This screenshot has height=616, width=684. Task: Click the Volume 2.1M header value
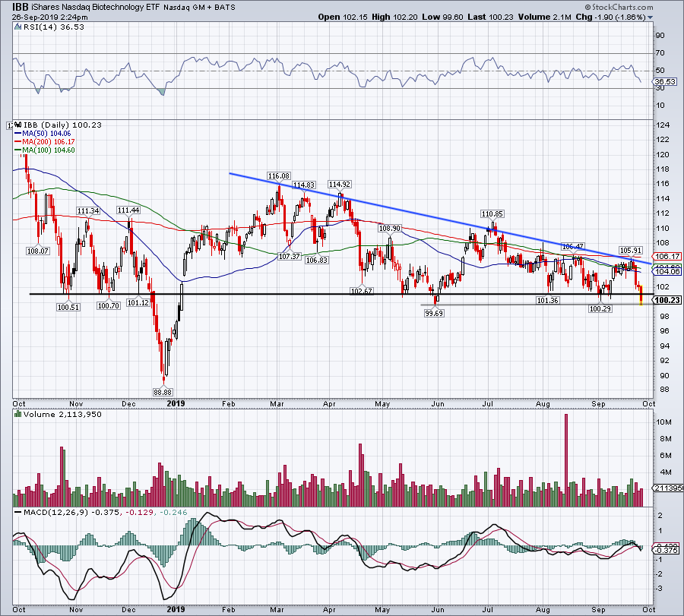tap(545, 17)
